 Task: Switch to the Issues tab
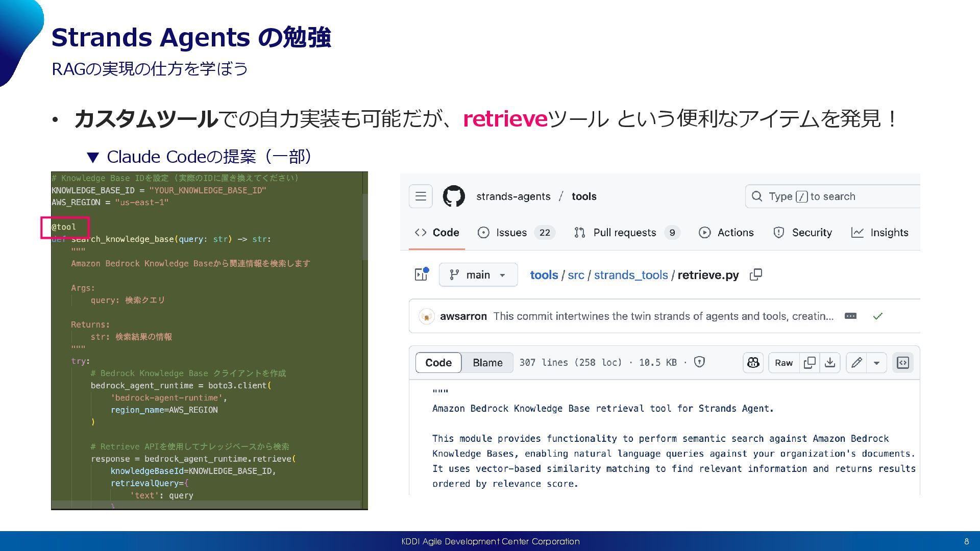(516, 233)
